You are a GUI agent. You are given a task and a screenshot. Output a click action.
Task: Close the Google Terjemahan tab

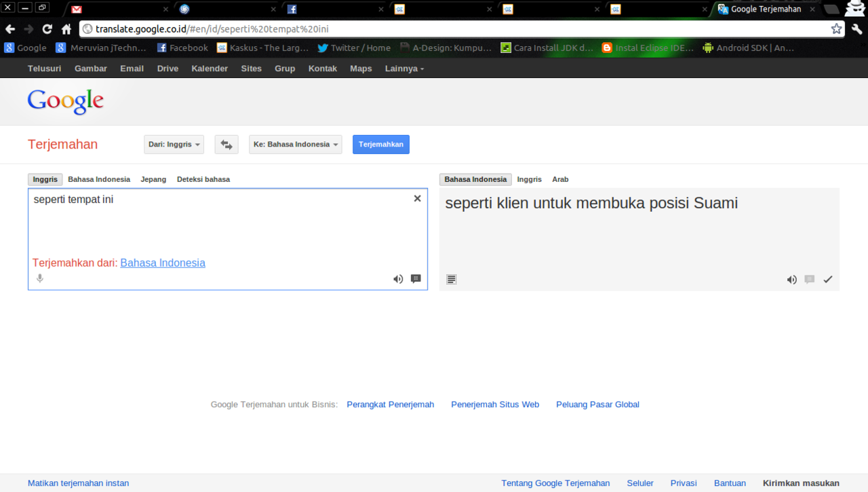click(812, 10)
